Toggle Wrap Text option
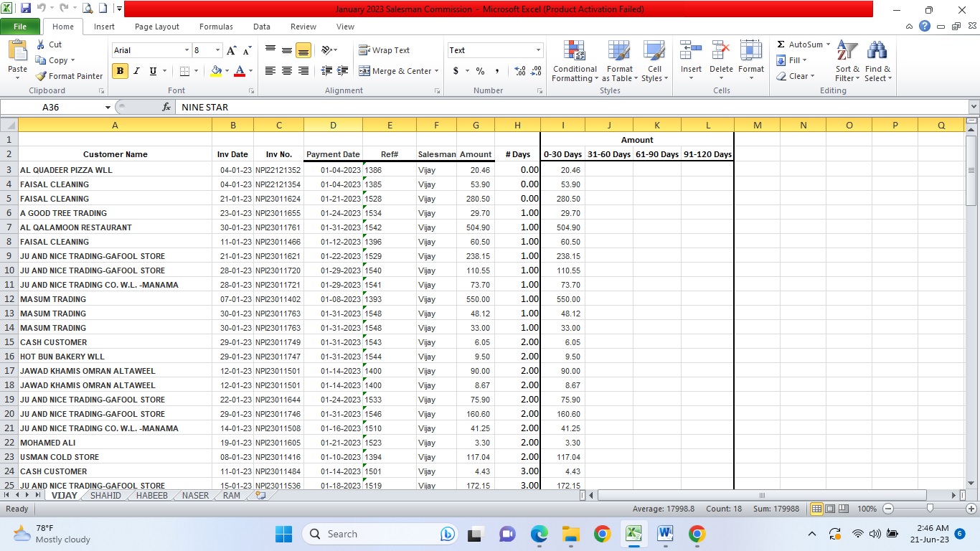 pos(385,50)
